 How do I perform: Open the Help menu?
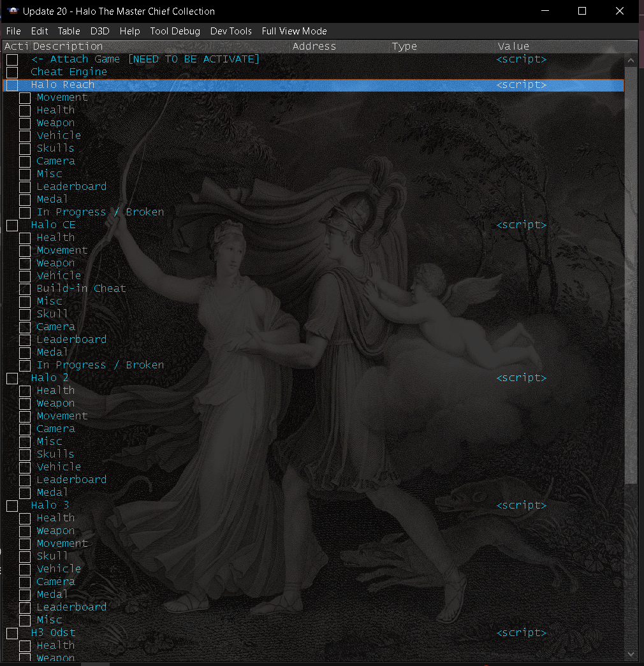tap(129, 31)
